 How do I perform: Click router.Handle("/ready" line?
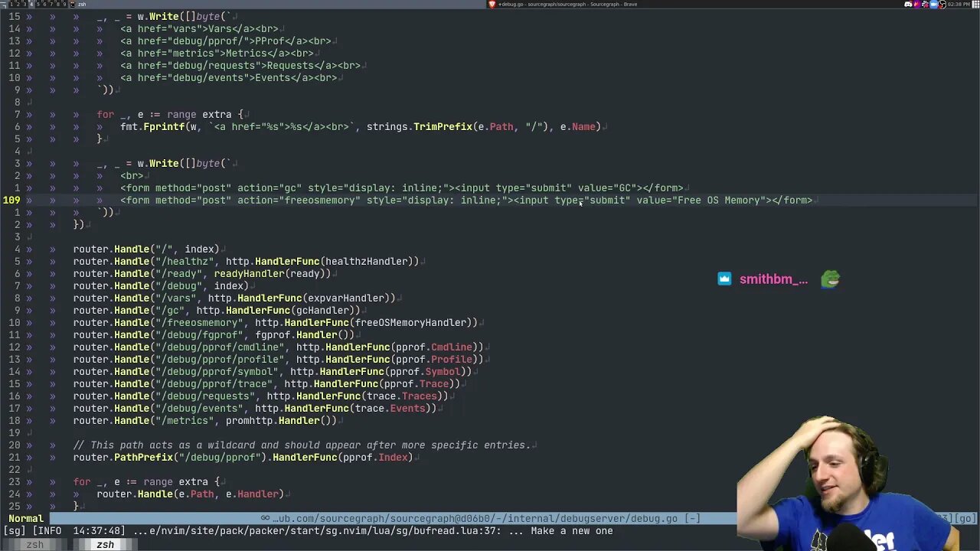tap(202, 273)
